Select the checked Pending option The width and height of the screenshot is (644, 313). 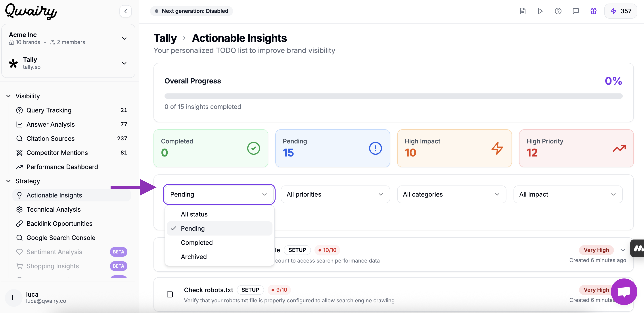pos(219,228)
